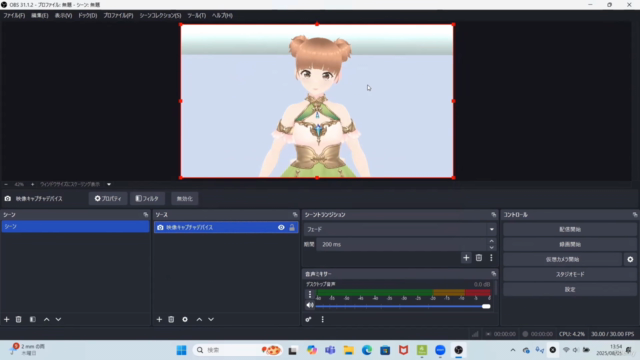The image size is (640, 360).
Task: Open audio mixer menu three-dot icon
Action: 322,319
